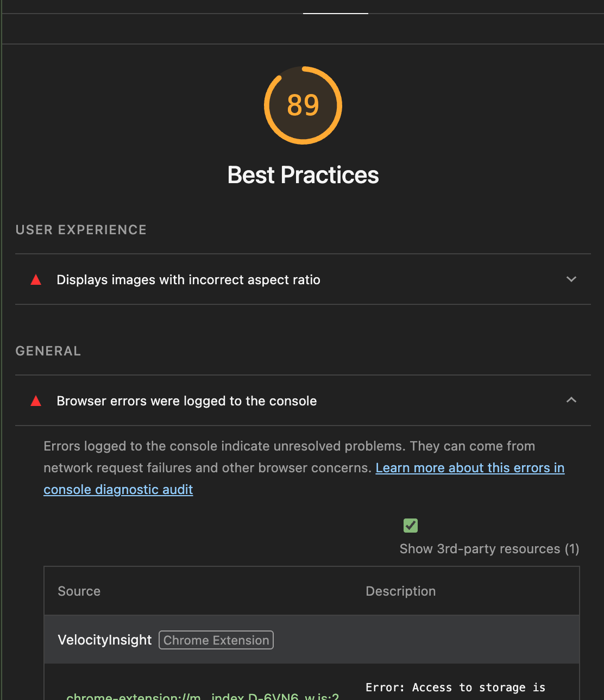Viewport: 604px width, 700px height.
Task: Click the red warning triangle beside aspect ratio audit
Action: (35, 279)
